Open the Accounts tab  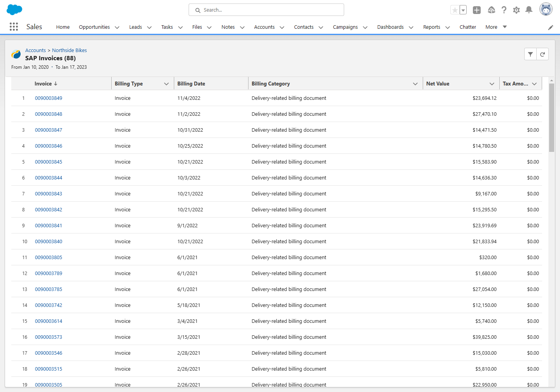point(264,27)
